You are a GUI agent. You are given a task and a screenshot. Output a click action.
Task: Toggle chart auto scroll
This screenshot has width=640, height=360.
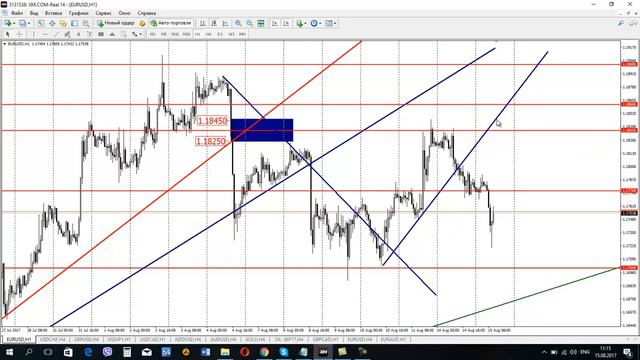[275, 23]
